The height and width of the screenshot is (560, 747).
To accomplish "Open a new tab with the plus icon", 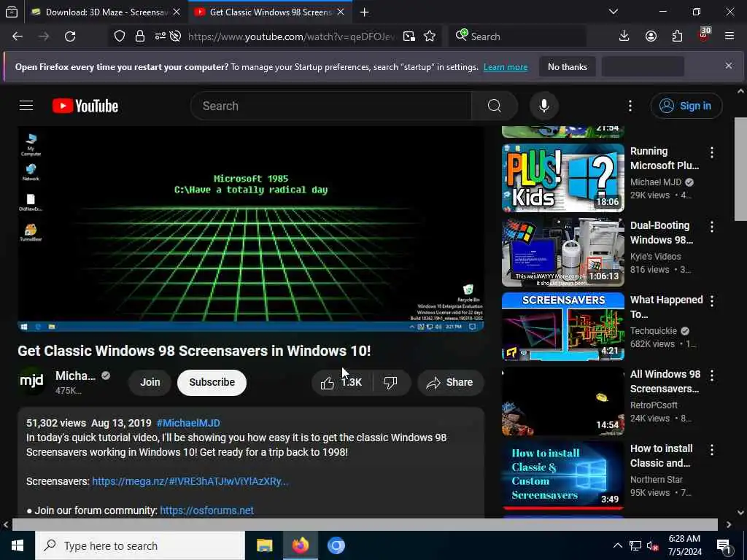I will pyautogui.click(x=365, y=12).
